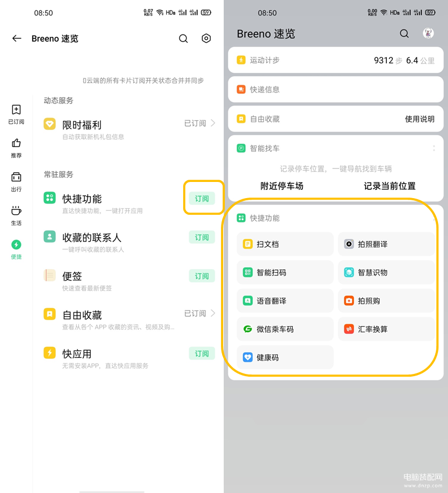Open the user profile avatar
Image resolution: width=448 pixels, height=493 pixels.
(x=428, y=33)
